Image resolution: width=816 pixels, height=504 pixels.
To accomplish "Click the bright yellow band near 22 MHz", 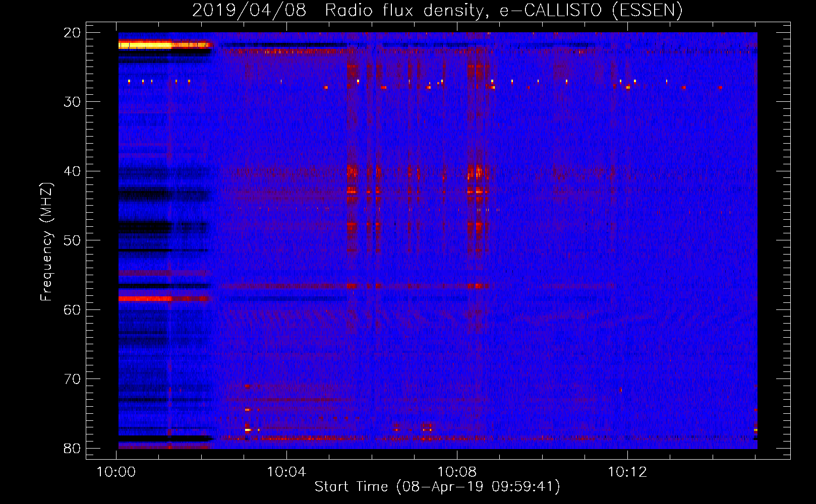I will tap(145, 45).
